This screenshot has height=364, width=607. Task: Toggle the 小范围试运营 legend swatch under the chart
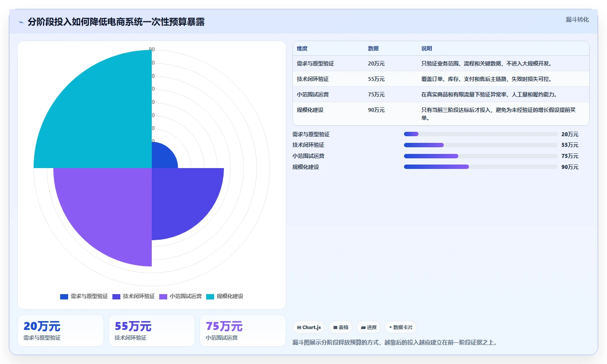(163, 296)
